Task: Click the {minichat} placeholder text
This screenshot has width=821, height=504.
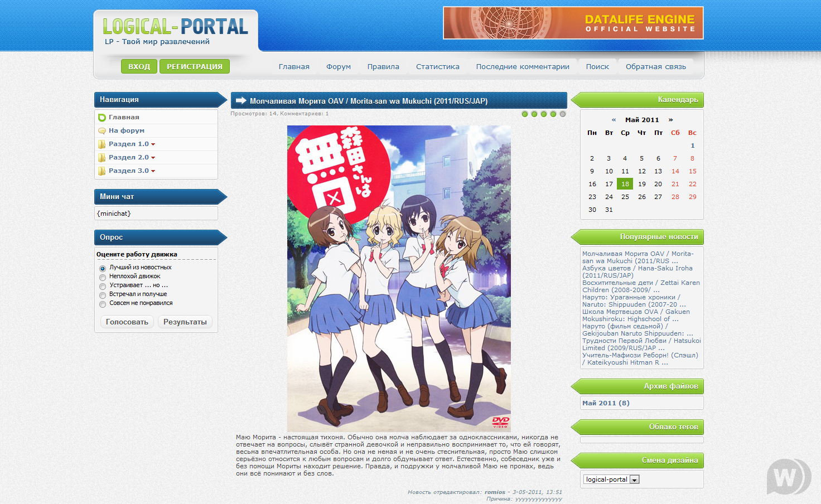Action: (114, 214)
